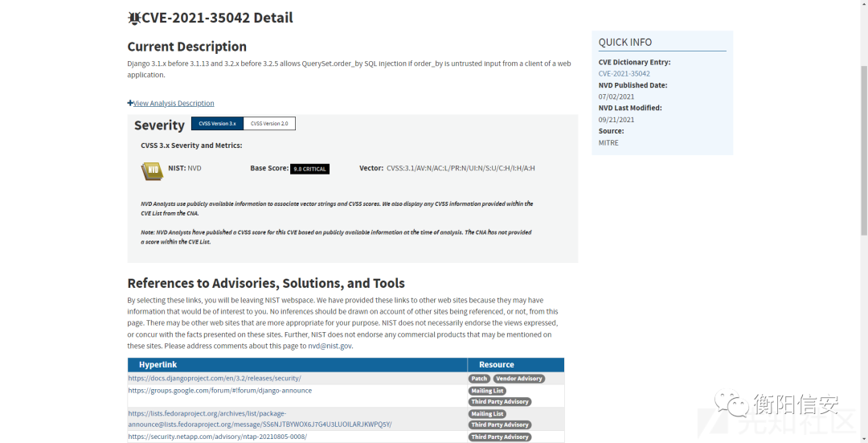Image resolution: width=868 pixels, height=443 pixels.
Task: Click the NVD badge icon next to NIST
Action: point(152,171)
